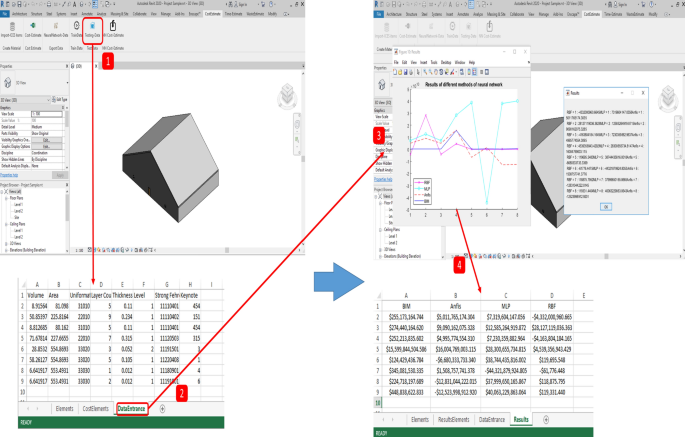This screenshot has width=685, height=437.
Task: Select Zoom Out tool in MATLAB figure toolbar
Action: [430, 72]
